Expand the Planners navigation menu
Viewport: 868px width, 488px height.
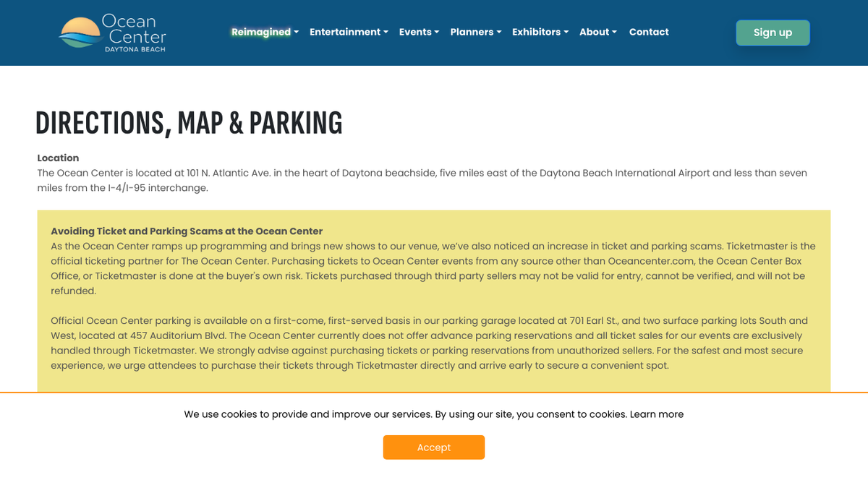tap(475, 32)
